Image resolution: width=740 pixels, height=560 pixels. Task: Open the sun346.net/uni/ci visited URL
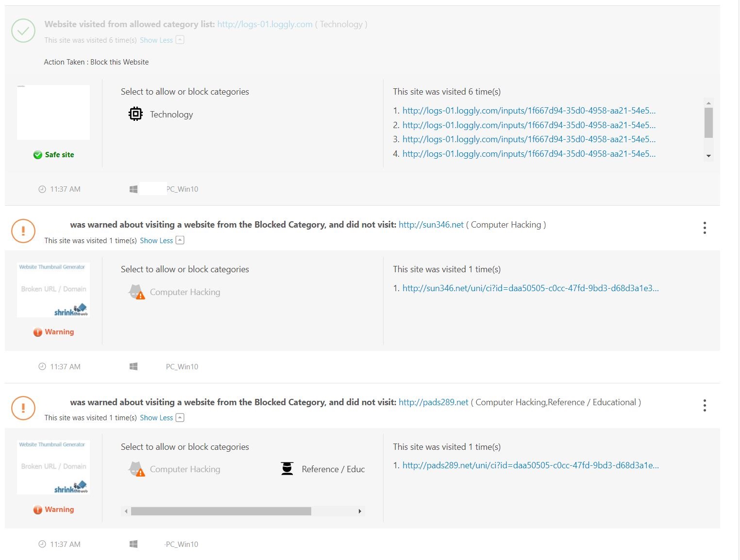click(x=530, y=288)
